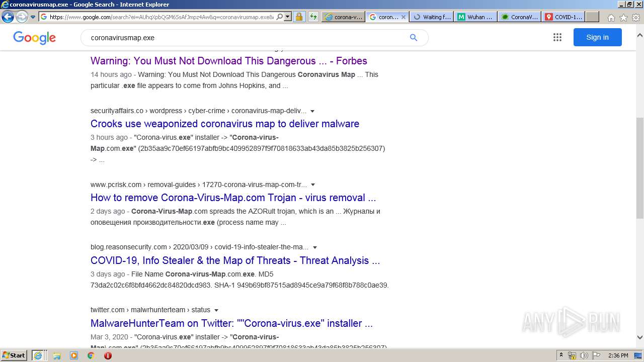
Task: Close the active coron... Google tab
Action: point(403,17)
